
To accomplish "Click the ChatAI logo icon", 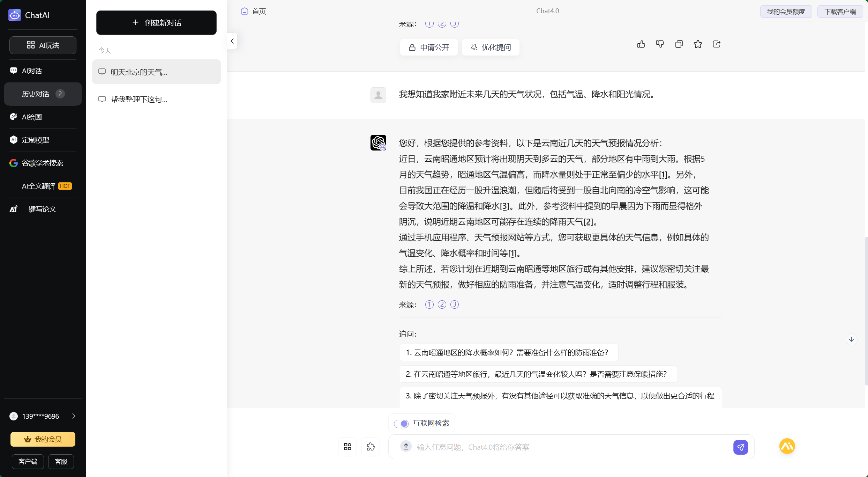I will point(14,15).
